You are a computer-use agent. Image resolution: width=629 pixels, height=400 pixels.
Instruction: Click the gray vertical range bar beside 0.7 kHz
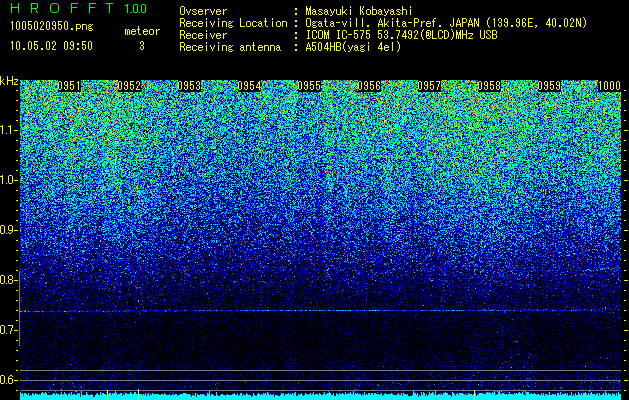tap(19, 308)
